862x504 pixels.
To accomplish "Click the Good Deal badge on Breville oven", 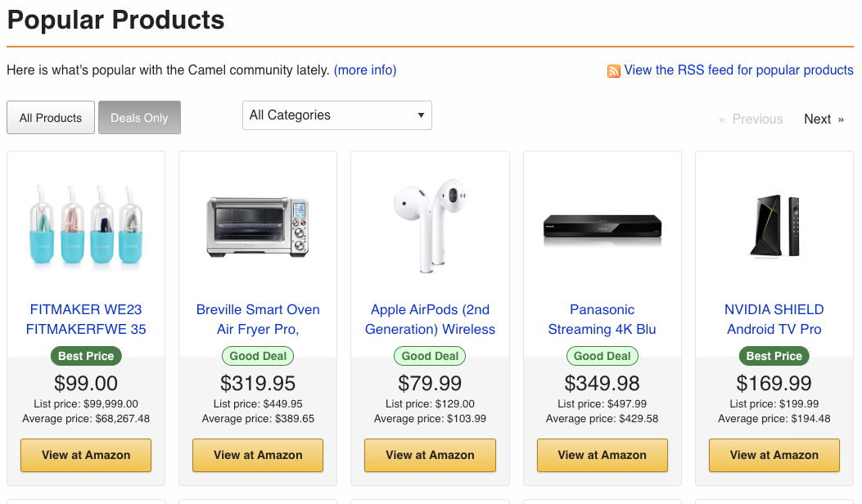I will pyautogui.click(x=258, y=356).
